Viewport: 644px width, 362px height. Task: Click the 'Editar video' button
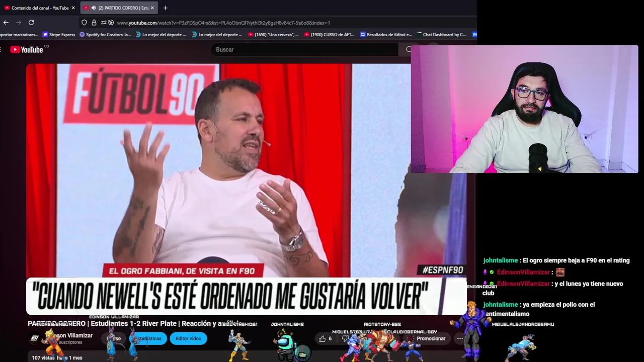pyautogui.click(x=188, y=338)
